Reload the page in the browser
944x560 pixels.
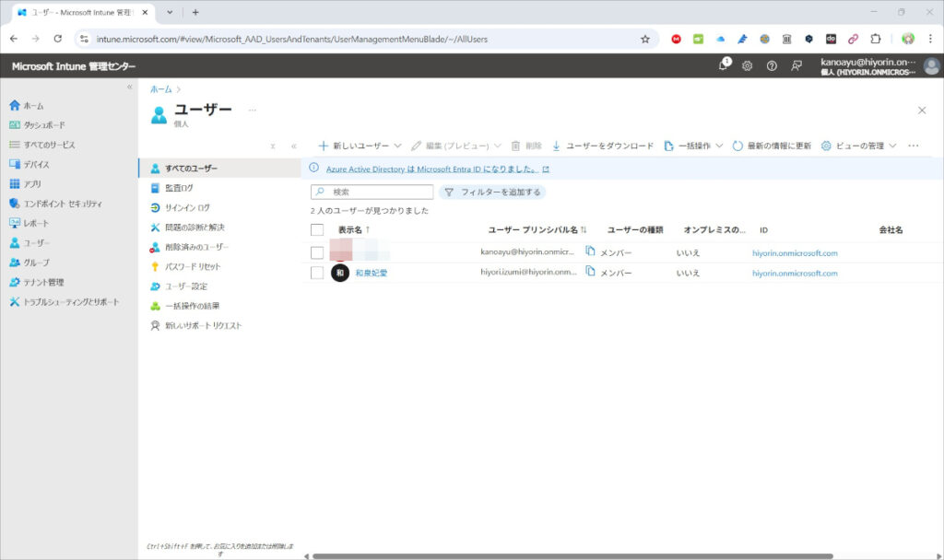coord(58,39)
